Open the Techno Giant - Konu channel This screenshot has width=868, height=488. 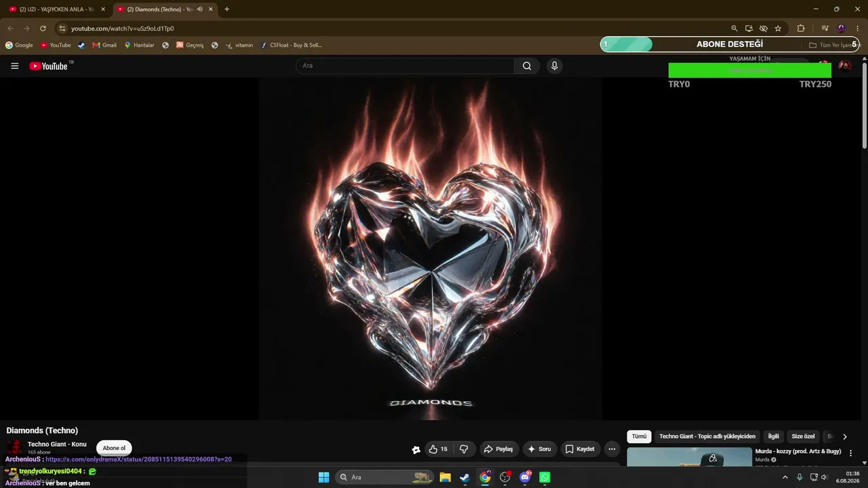coord(57,444)
